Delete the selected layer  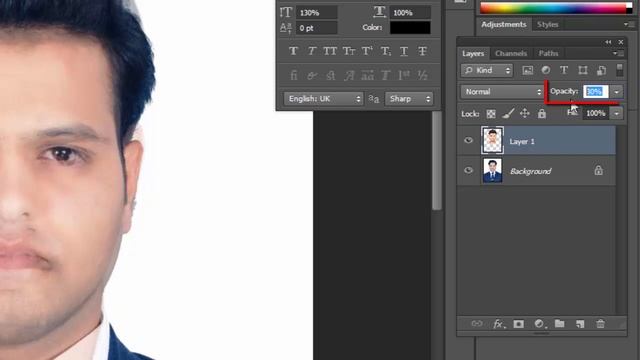[x=600, y=324]
